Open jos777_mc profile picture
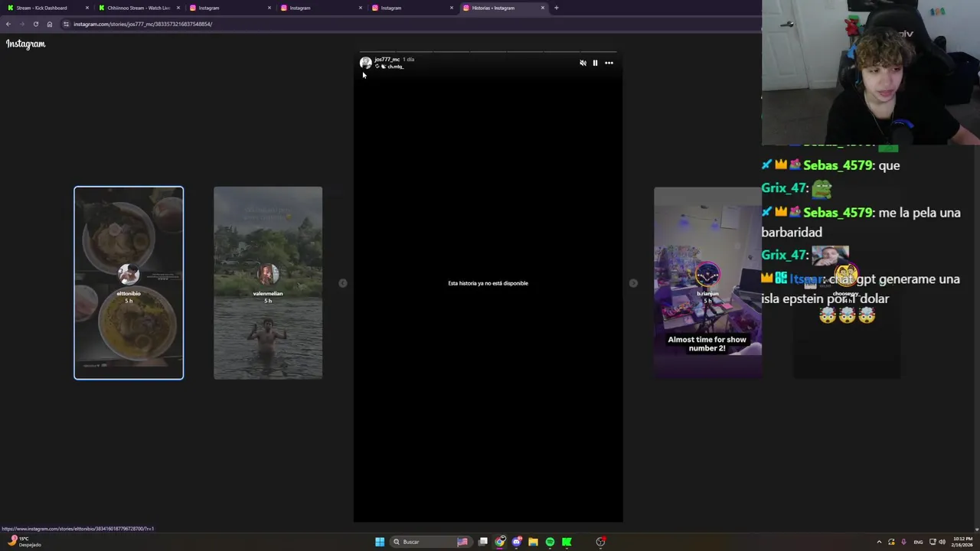 tap(366, 63)
